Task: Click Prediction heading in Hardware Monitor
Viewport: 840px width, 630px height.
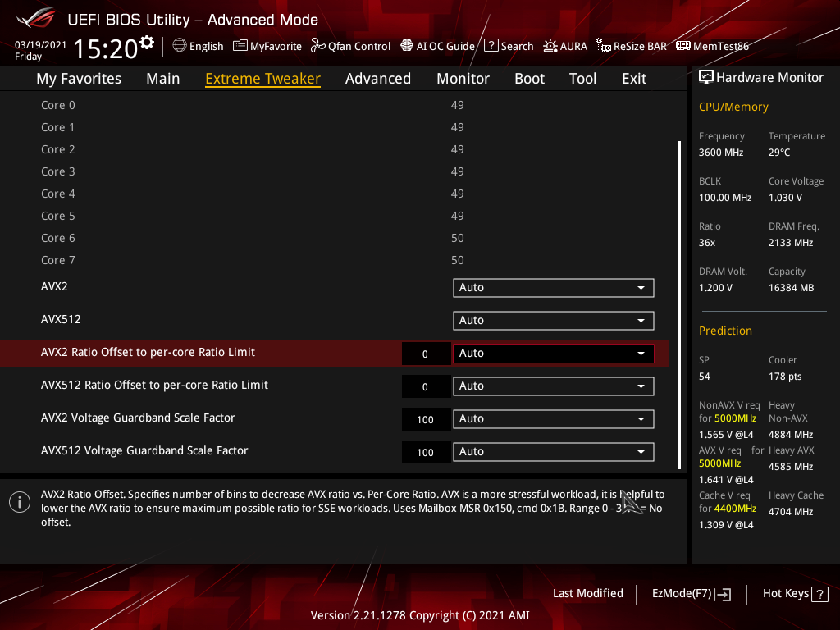Action: 725,331
